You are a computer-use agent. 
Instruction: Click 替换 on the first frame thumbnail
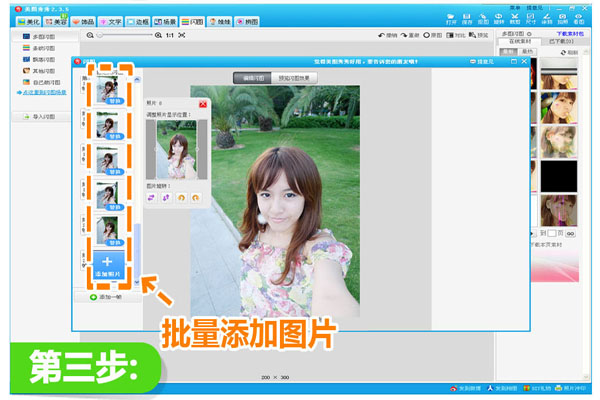(x=115, y=101)
